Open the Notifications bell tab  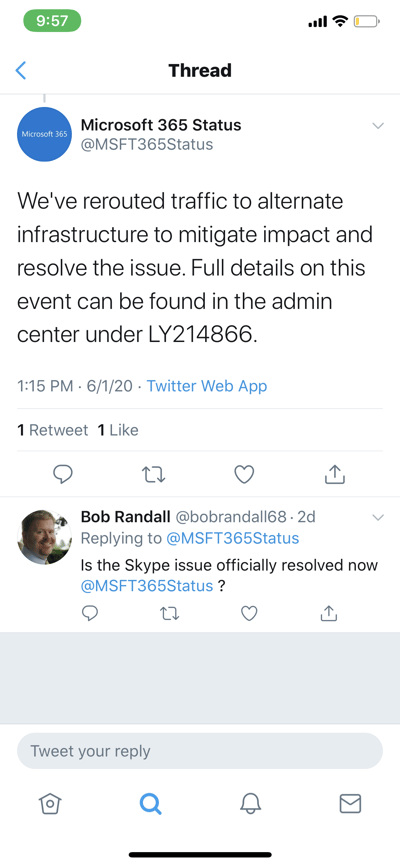(x=250, y=804)
